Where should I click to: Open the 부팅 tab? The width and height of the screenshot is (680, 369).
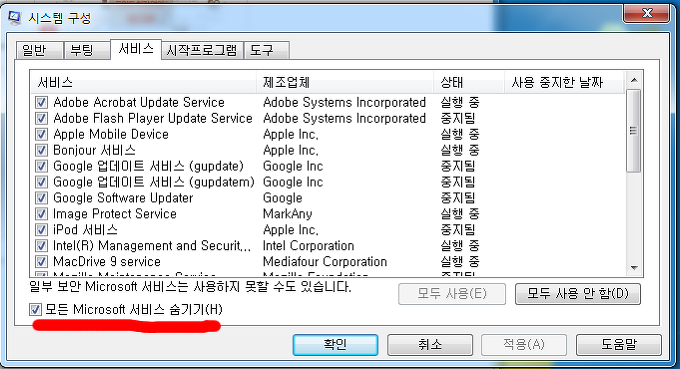click(x=87, y=50)
